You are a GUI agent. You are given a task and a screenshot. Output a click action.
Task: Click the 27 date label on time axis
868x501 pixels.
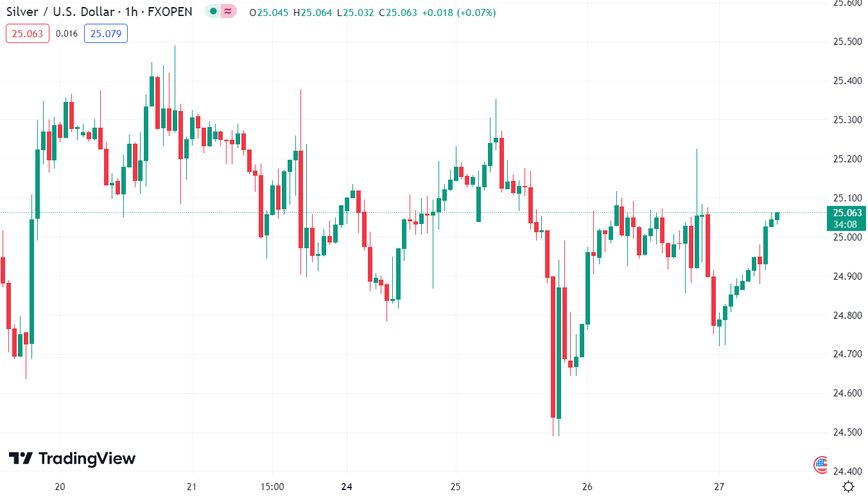tap(719, 486)
